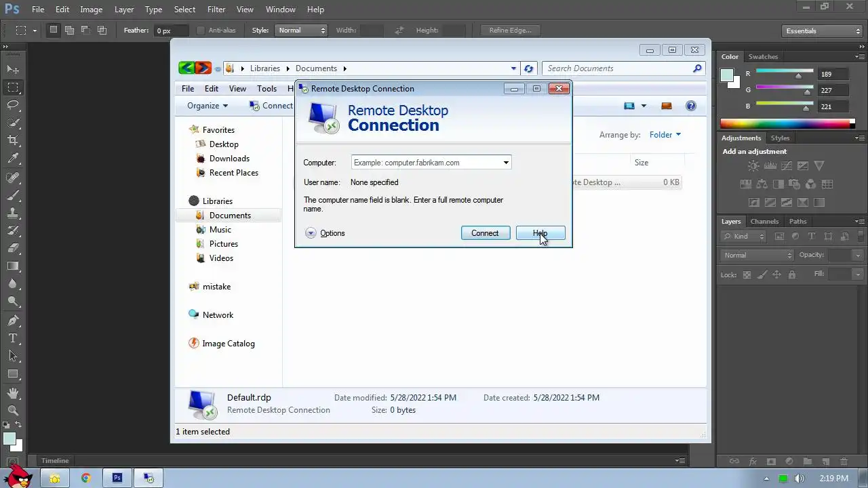Viewport: 868px width, 488px height.
Task: Toggle lock transparent pixels in Layers
Action: click(747, 274)
